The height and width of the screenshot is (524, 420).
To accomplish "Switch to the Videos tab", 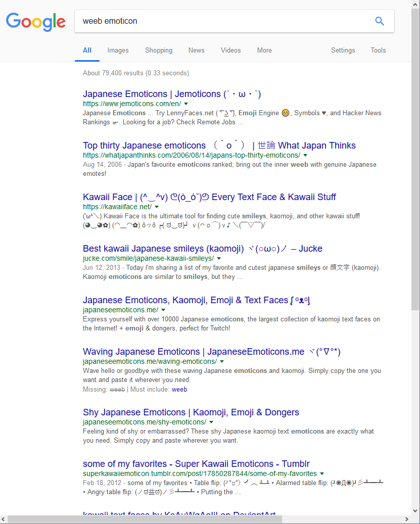I will [230, 51].
